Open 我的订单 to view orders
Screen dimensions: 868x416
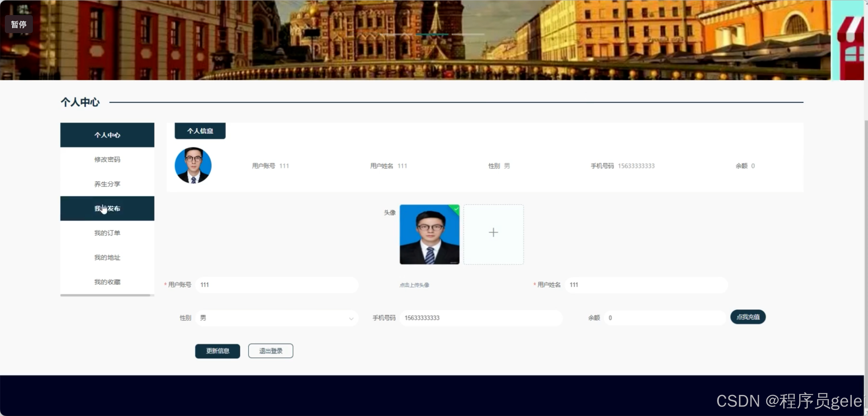[x=107, y=233]
